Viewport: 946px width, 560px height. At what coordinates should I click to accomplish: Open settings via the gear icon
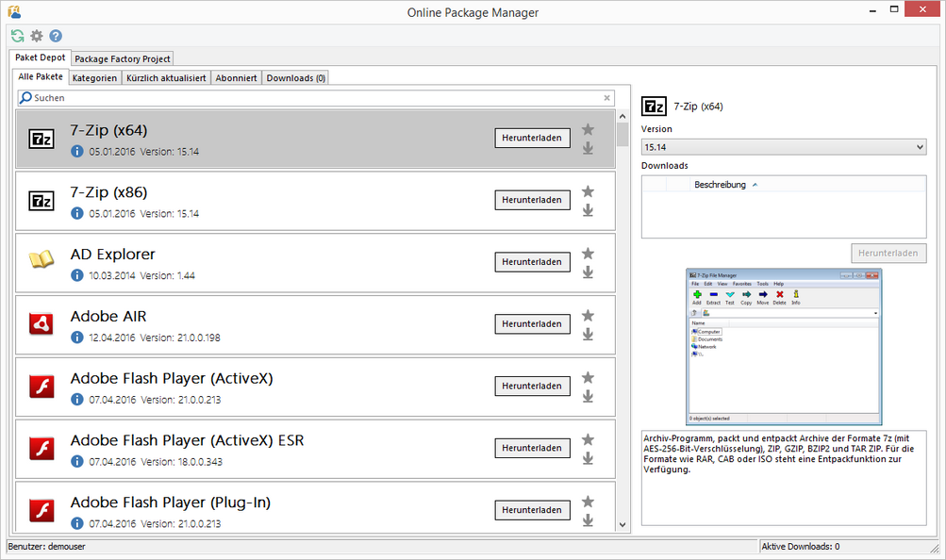[x=37, y=36]
